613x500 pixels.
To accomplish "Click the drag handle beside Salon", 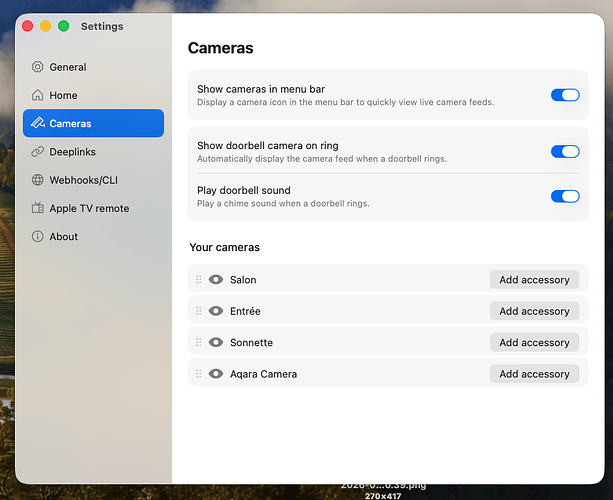I will (x=199, y=280).
